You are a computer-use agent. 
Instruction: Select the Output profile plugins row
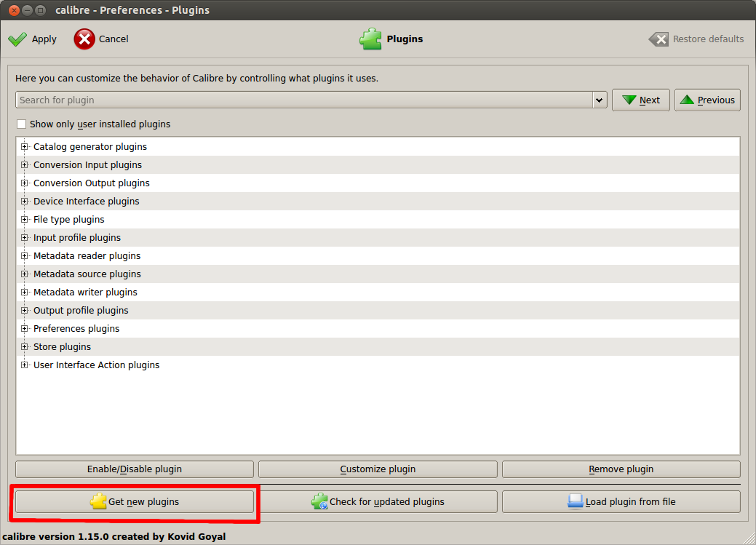(378, 311)
